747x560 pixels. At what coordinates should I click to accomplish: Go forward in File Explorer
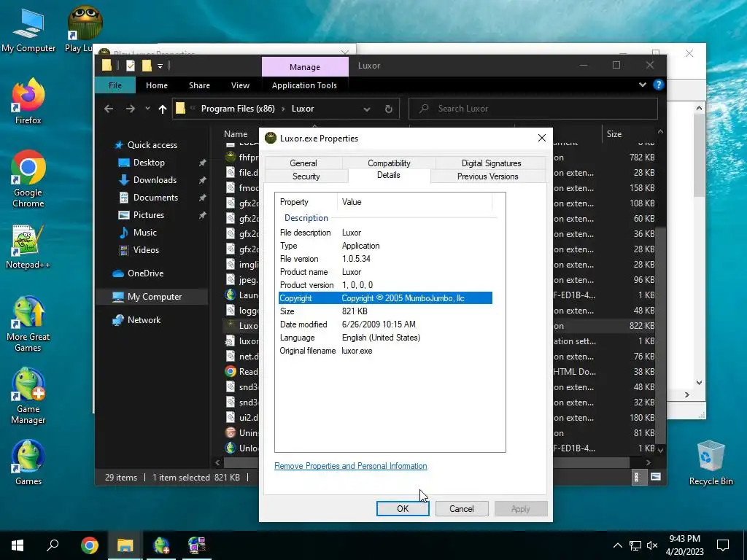pyautogui.click(x=130, y=109)
